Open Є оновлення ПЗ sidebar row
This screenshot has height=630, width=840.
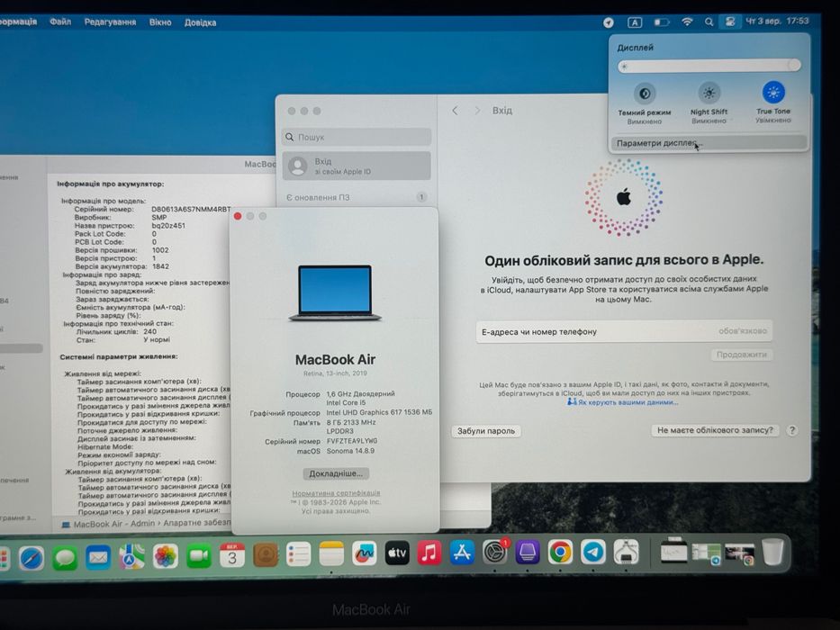[357, 197]
